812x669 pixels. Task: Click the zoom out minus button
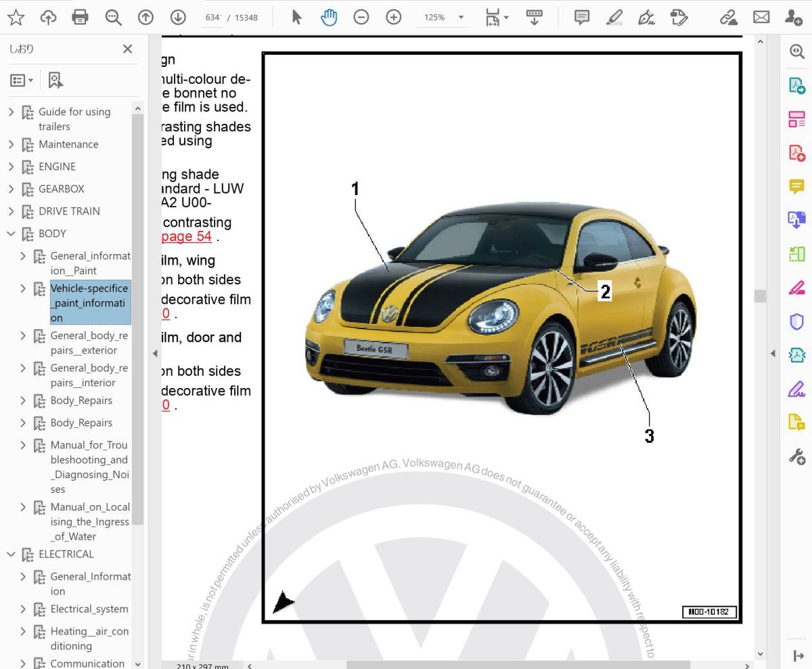[361, 17]
